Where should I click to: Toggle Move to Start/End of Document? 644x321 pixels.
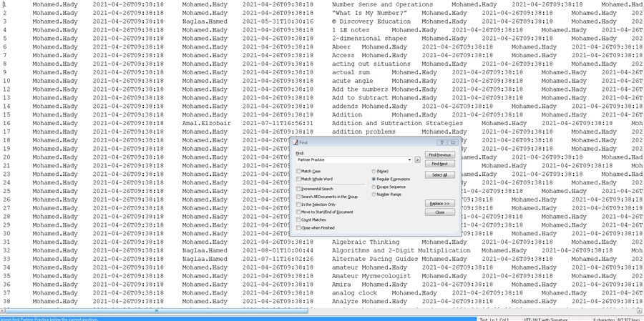pos(298,212)
